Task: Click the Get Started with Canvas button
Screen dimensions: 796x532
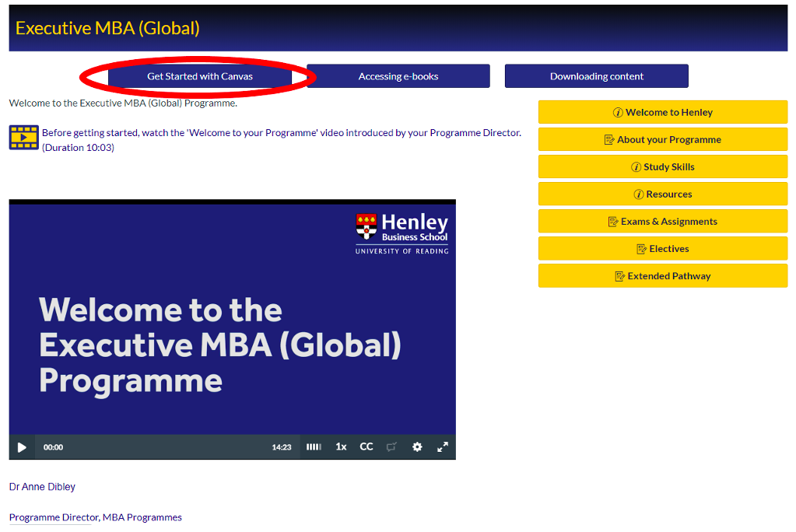Action: tap(199, 76)
